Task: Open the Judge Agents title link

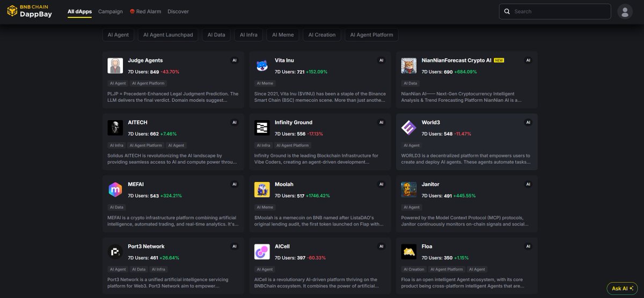Action: coord(145,61)
